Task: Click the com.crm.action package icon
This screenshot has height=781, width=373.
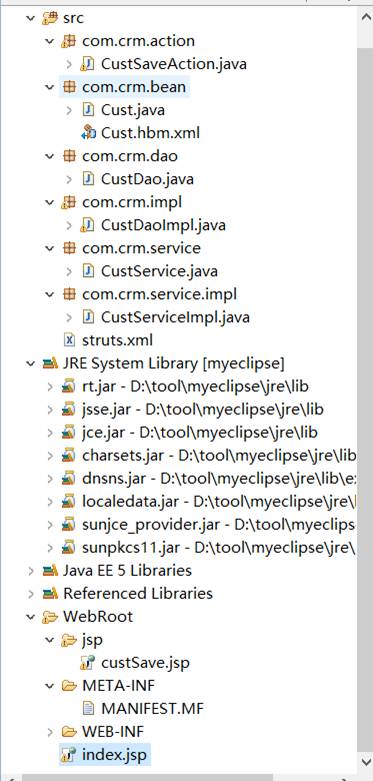Action: [69, 41]
